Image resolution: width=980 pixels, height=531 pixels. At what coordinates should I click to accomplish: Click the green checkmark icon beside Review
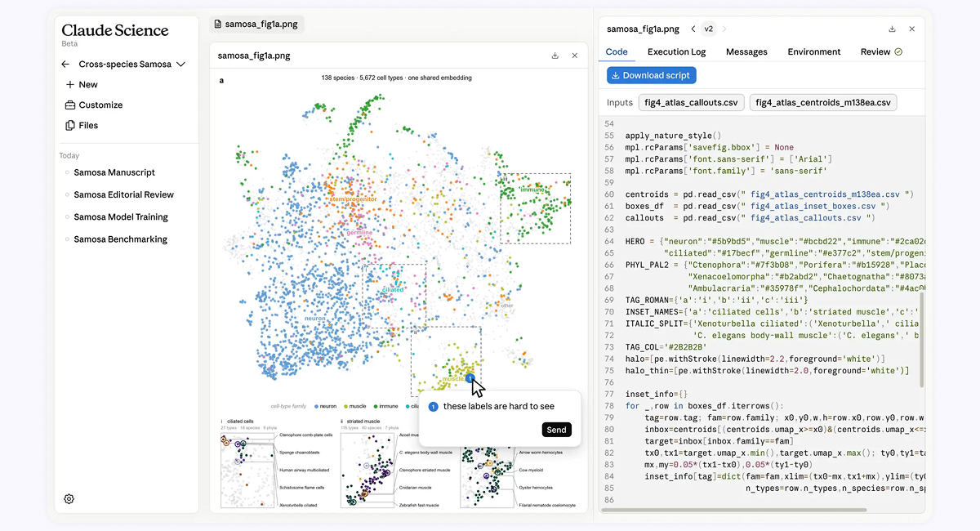(898, 51)
